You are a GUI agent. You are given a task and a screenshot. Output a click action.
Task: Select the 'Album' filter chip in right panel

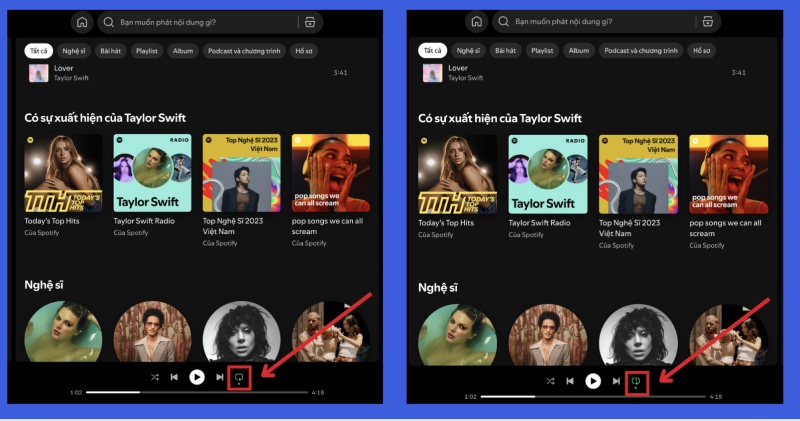tap(578, 50)
